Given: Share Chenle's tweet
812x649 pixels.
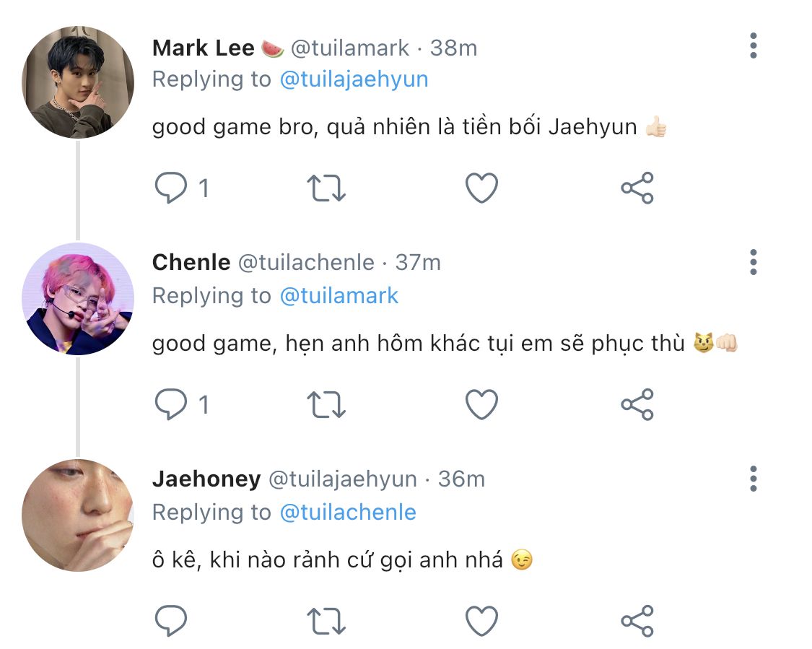Looking at the screenshot, I should pos(637,404).
